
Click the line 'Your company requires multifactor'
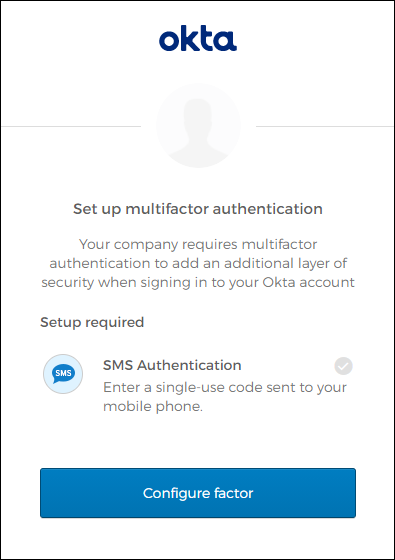(x=198, y=245)
